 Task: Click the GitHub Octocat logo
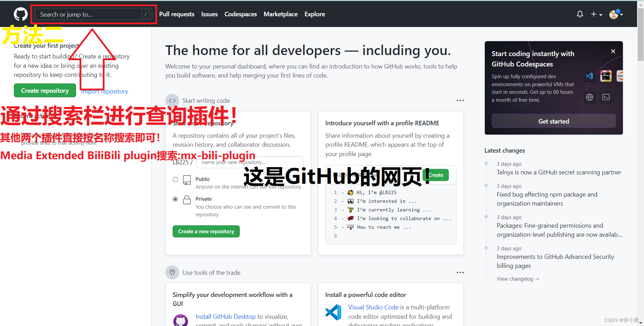(x=20, y=14)
